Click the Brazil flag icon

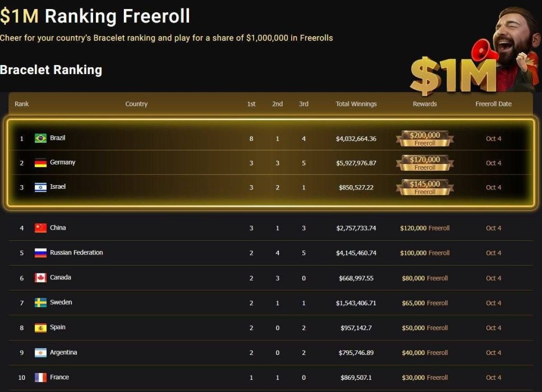(41, 138)
